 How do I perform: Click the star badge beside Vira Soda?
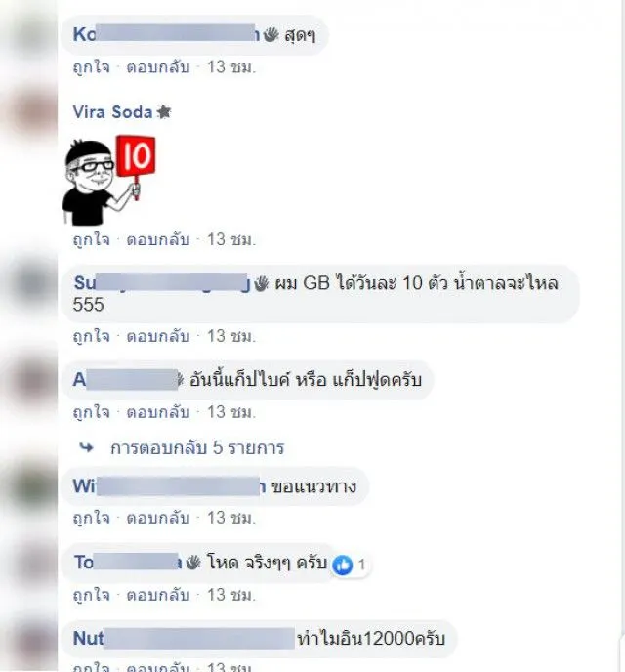164,112
